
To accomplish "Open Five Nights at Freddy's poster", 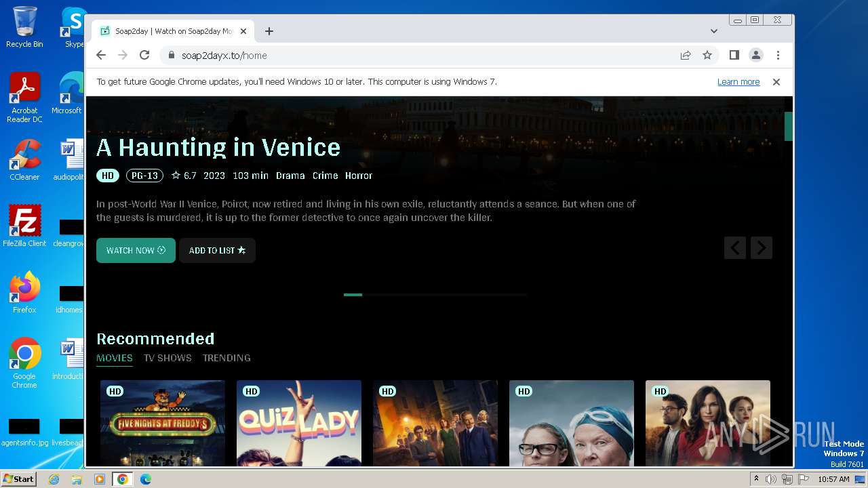I will click(x=163, y=423).
